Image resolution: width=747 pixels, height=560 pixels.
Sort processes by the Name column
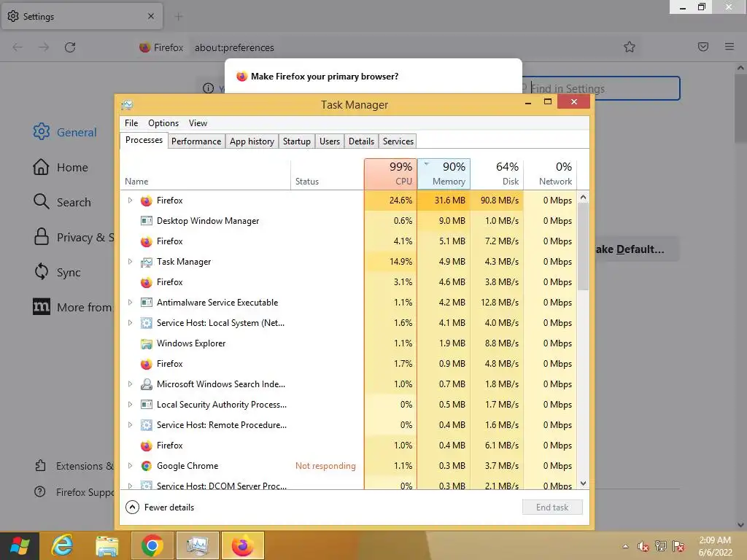205,174
